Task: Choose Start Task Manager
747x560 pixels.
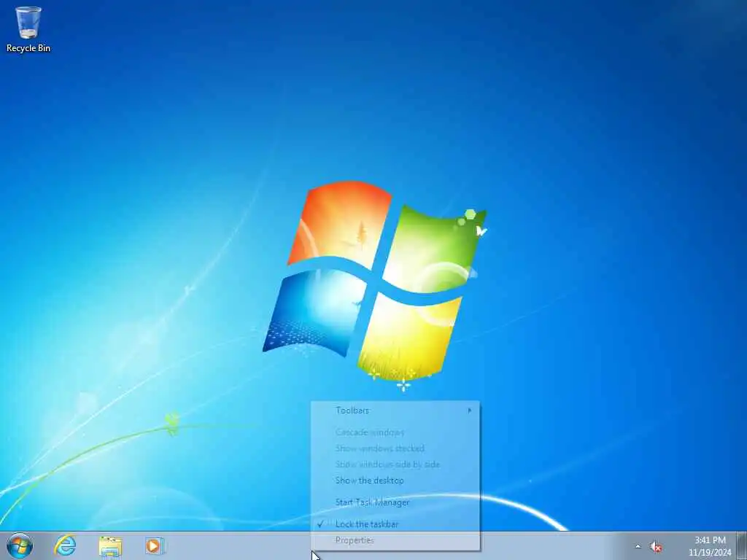Action: click(x=395, y=502)
